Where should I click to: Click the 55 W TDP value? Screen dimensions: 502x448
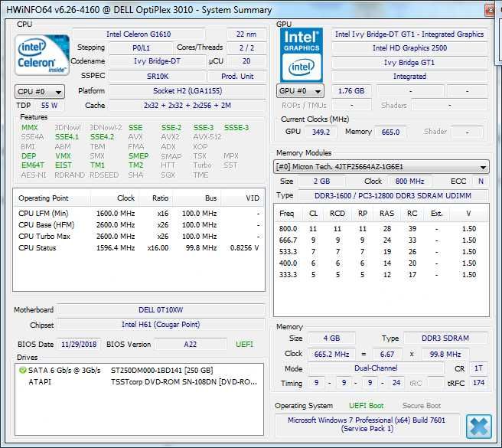tap(49, 105)
